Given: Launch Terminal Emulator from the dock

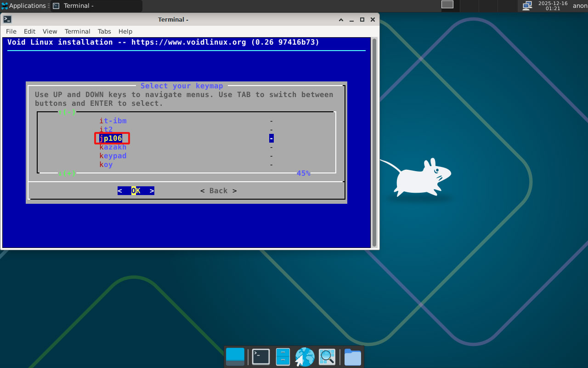Looking at the screenshot, I should (x=261, y=356).
